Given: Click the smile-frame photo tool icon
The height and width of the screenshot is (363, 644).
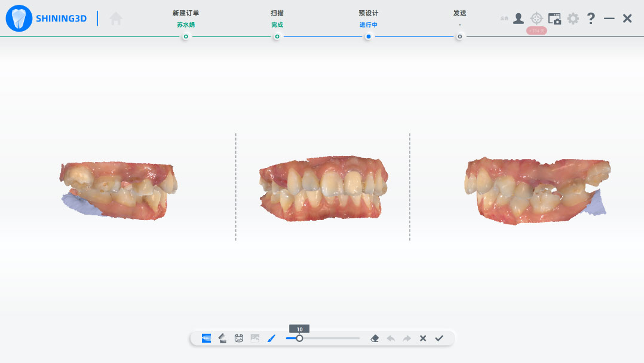Looking at the screenshot, I should [x=239, y=338].
